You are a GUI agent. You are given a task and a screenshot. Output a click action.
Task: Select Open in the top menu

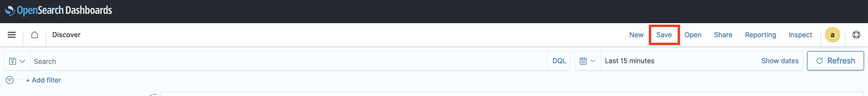(x=692, y=34)
